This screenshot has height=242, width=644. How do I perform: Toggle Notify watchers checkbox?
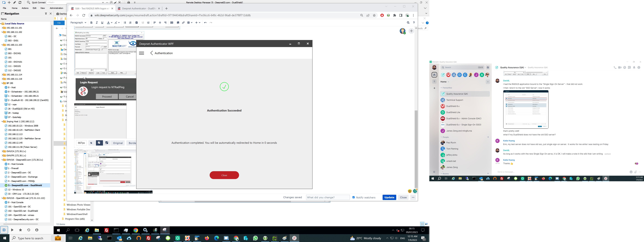pyautogui.click(x=354, y=197)
